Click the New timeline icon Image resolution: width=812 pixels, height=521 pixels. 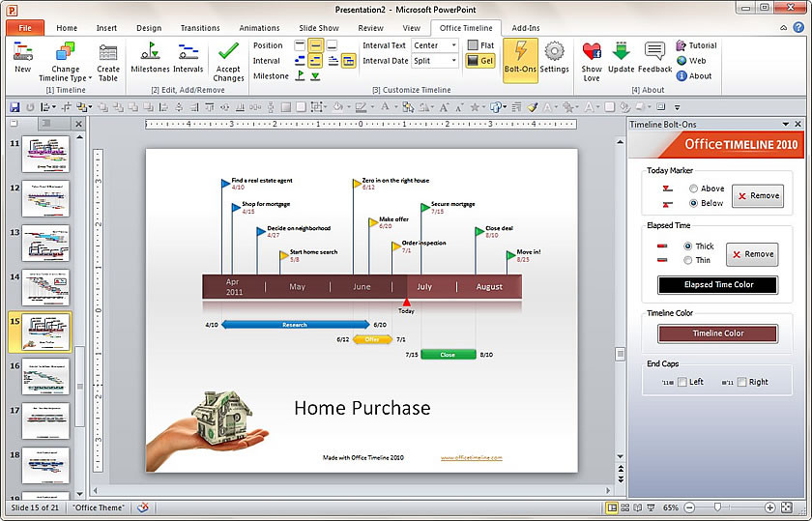23,57
